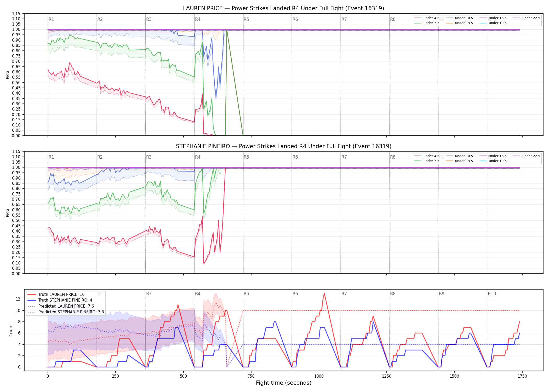Click blue 'under 10.5' line sample, middle legend
The height and width of the screenshot is (392, 549).
449,156
